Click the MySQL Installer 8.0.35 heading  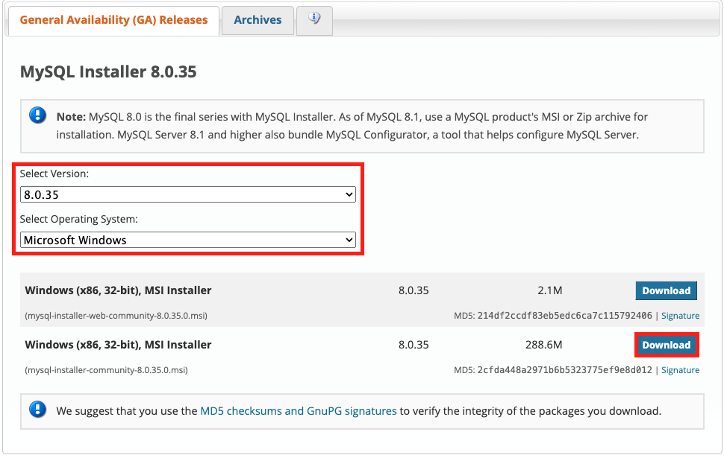tap(109, 72)
